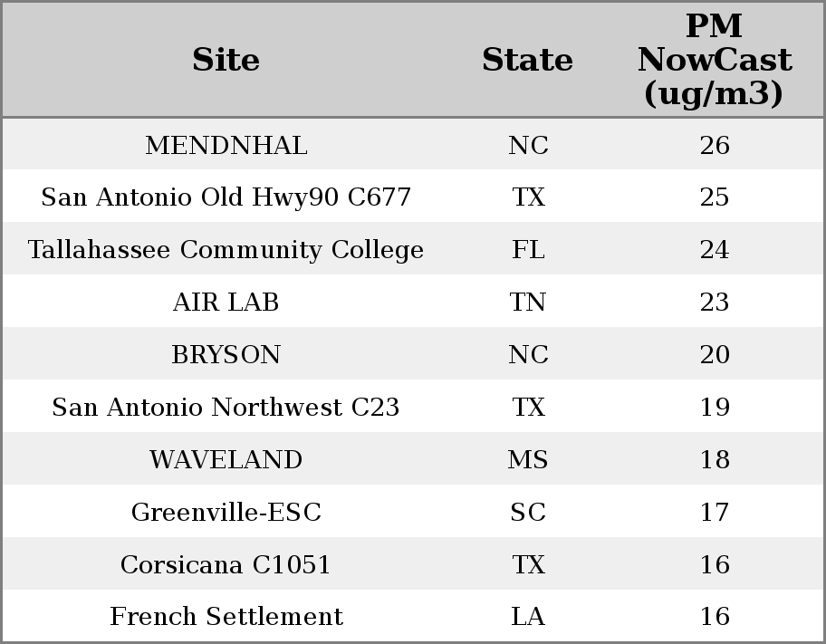Click the FL state cell
The height and width of the screenshot is (644, 826).
528,250
